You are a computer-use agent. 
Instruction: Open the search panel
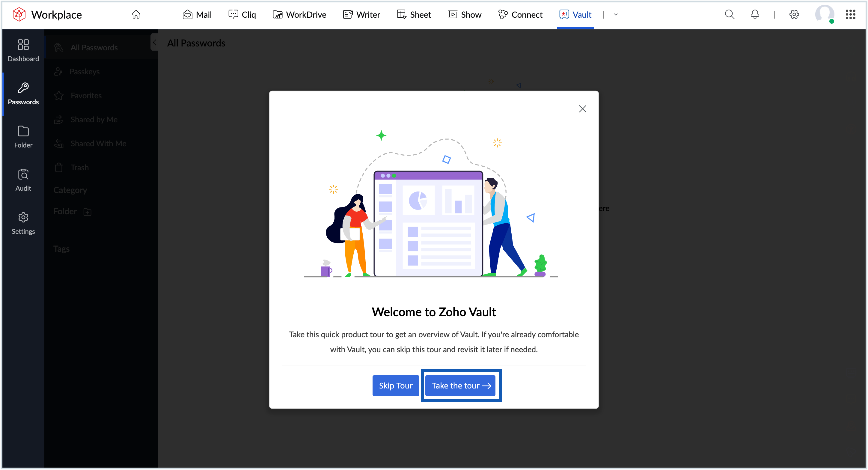click(x=730, y=14)
